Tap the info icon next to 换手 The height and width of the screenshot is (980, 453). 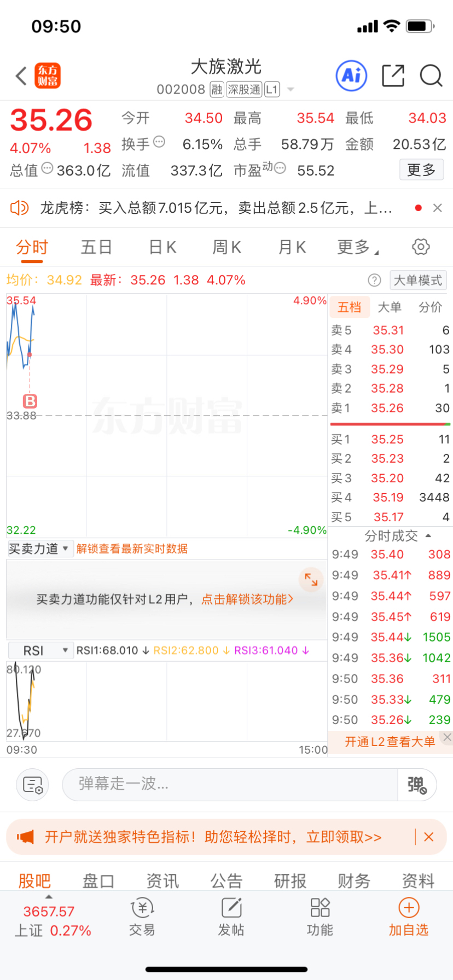(159, 142)
